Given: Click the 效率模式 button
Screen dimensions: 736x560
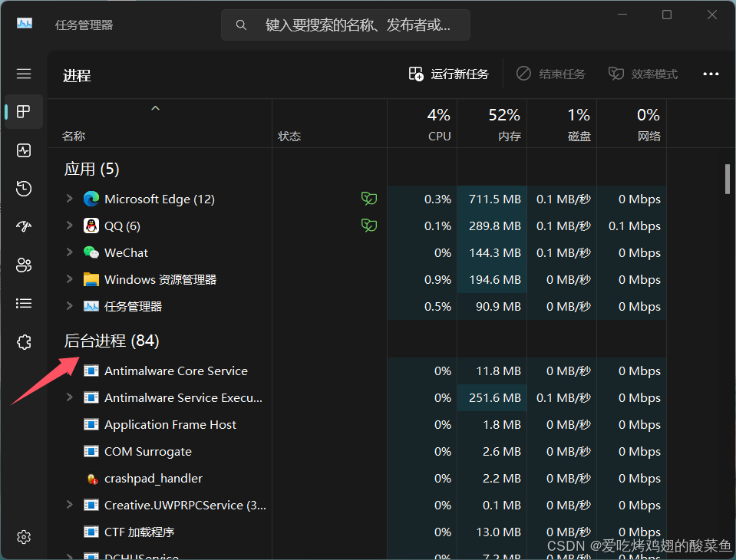Looking at the screenshot, I should (642, 74).
